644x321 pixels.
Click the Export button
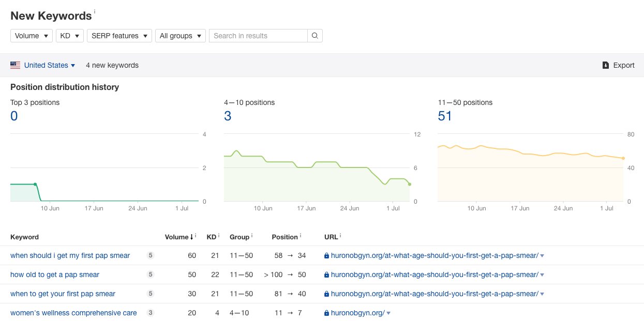(618, 65)
